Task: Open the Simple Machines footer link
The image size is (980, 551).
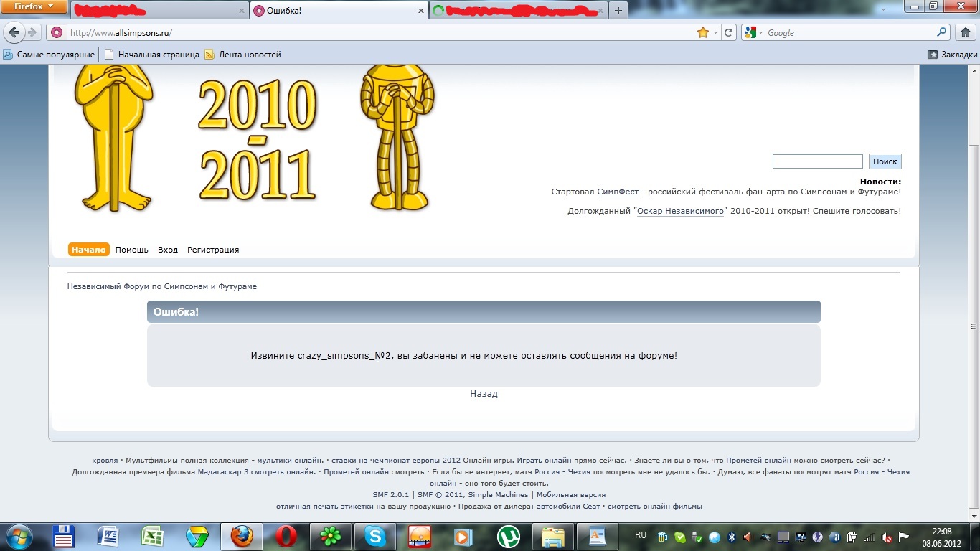Action: (x=498, y=495)
